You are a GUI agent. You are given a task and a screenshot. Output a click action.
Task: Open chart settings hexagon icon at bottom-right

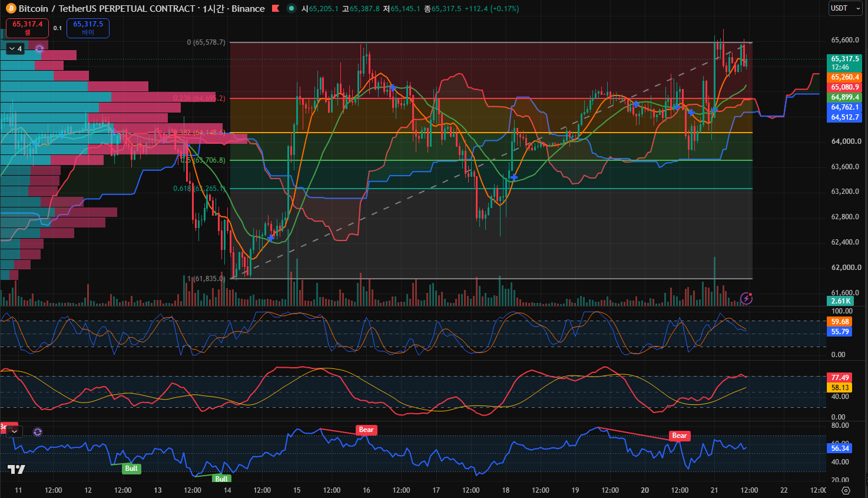[x=846, y=490]
